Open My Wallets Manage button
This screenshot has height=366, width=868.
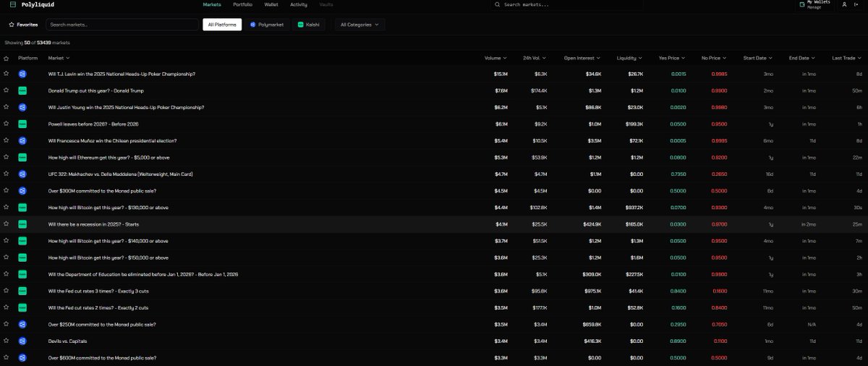(814, 4)
